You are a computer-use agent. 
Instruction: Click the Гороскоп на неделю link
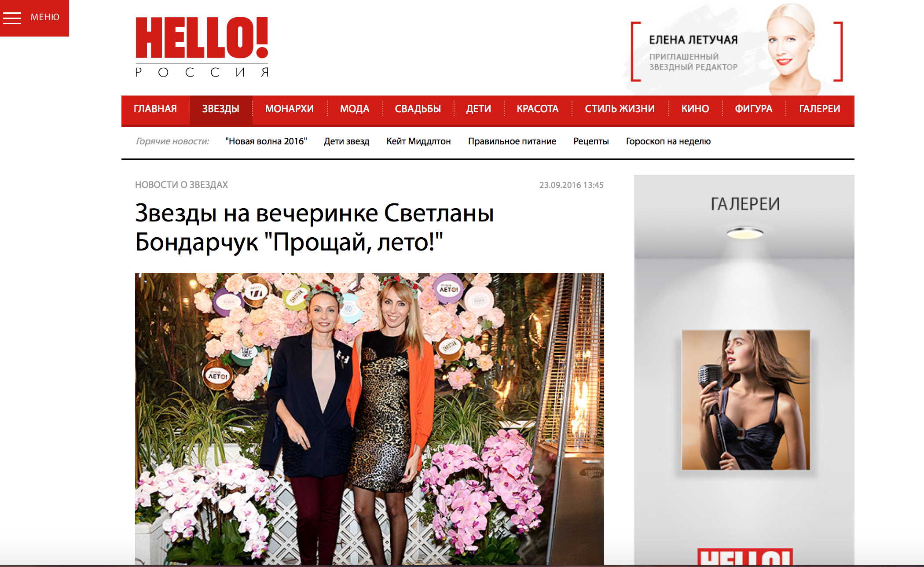[x=668, y=141]
